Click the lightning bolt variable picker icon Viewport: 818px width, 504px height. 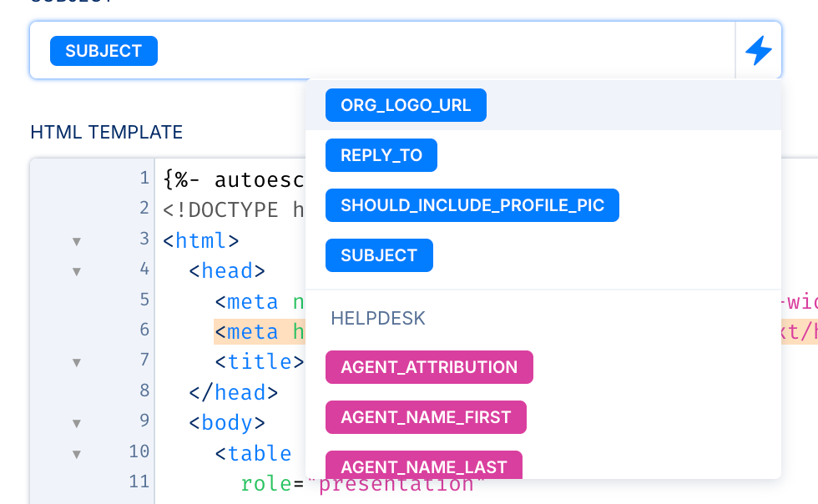758,51
